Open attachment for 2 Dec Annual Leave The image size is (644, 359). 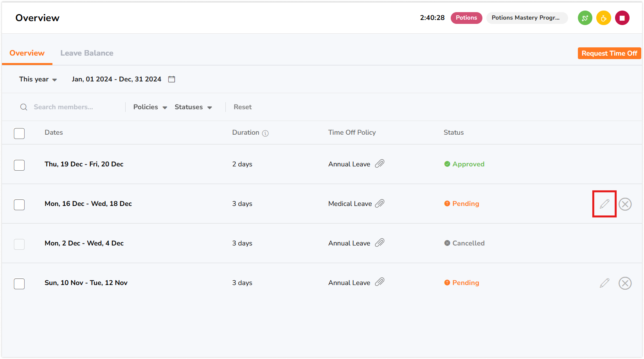click(x=380, y=243)
